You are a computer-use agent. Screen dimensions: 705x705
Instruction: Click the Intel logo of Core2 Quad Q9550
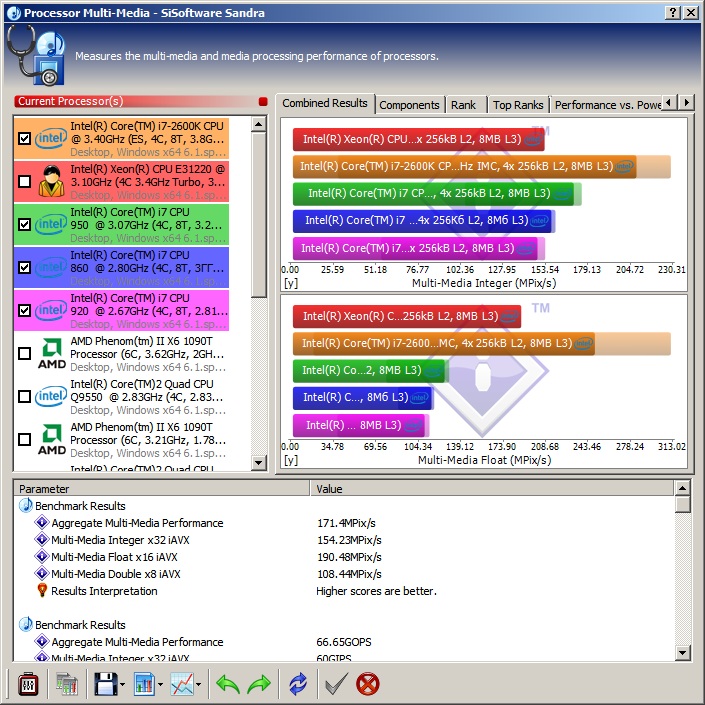coord(51,396)
